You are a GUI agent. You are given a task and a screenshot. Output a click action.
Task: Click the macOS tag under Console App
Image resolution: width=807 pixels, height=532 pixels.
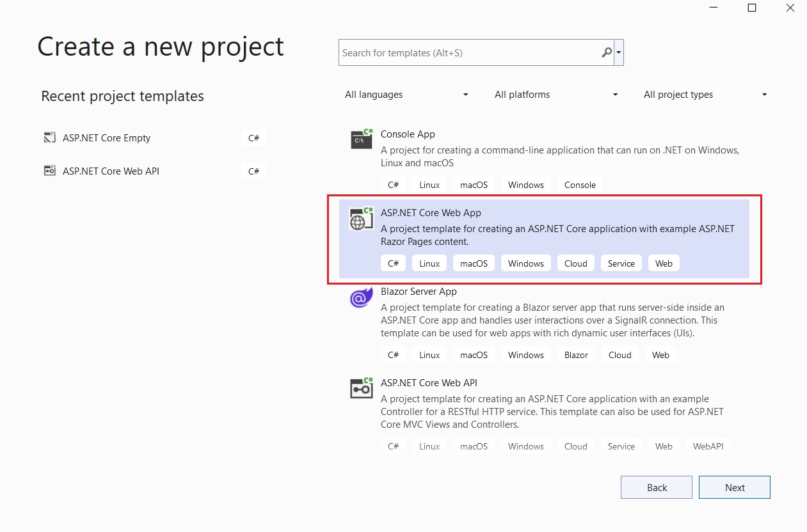[474, 185]
